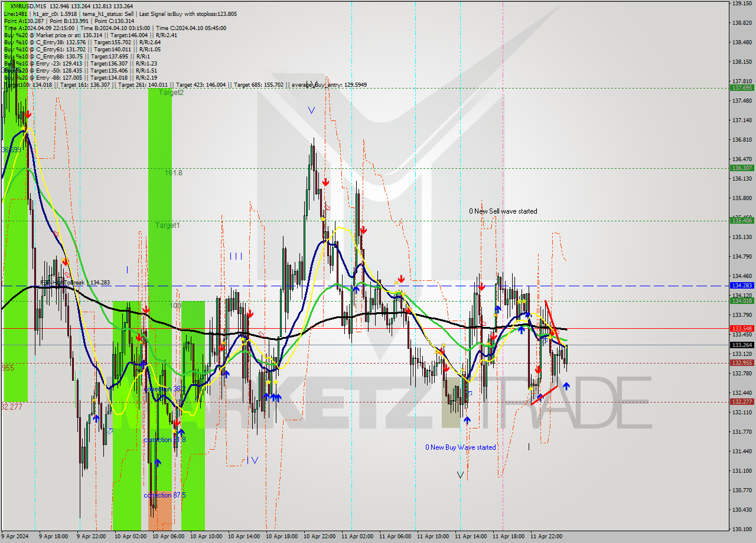Click the blue 134.283 price tag
756x543 pixels.
(742, 285)
